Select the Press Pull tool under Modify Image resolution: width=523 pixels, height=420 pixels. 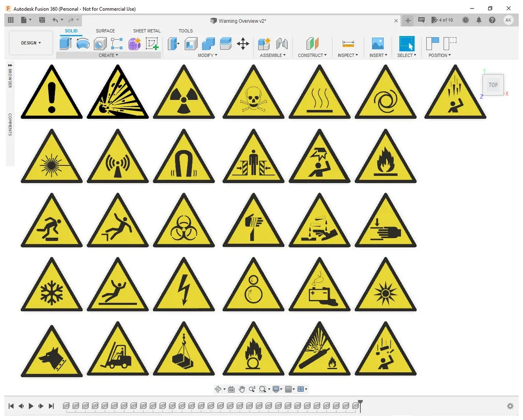[x=173, y=43]
